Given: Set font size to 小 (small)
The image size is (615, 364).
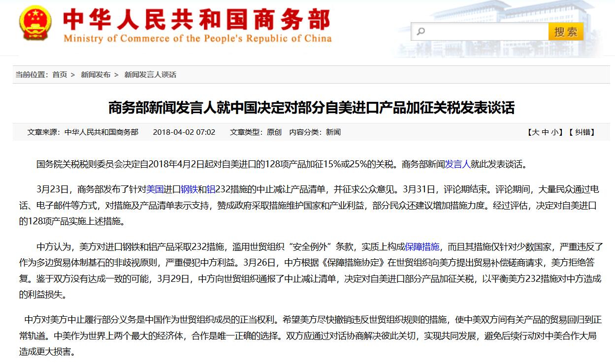Looking at the screenshot, I should [x=555, y=132].
